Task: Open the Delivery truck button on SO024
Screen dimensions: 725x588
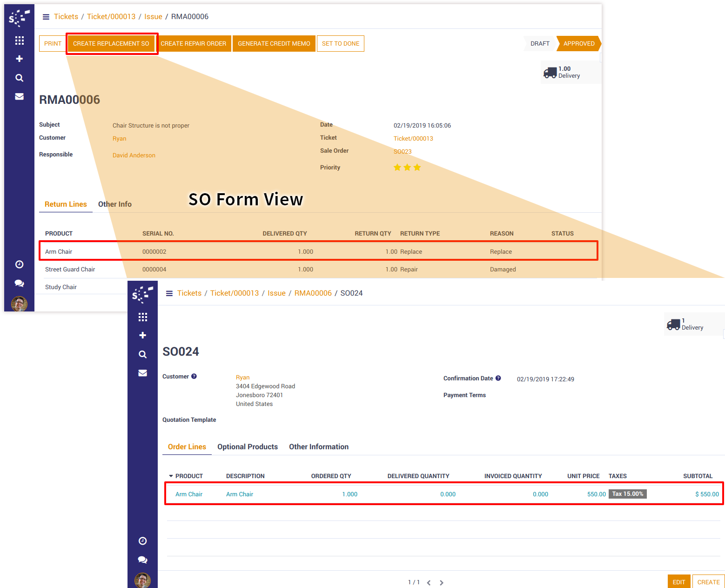Action: (685, 324)
